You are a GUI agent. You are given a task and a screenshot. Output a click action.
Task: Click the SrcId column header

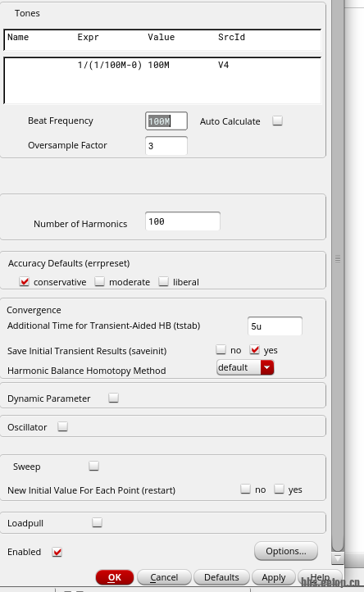point(231,37)
